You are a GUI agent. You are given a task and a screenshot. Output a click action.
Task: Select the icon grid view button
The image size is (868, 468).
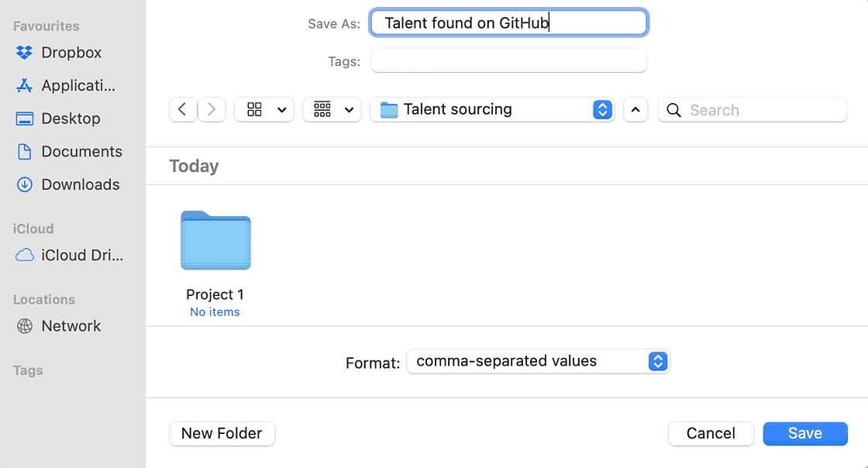(263, 110)
